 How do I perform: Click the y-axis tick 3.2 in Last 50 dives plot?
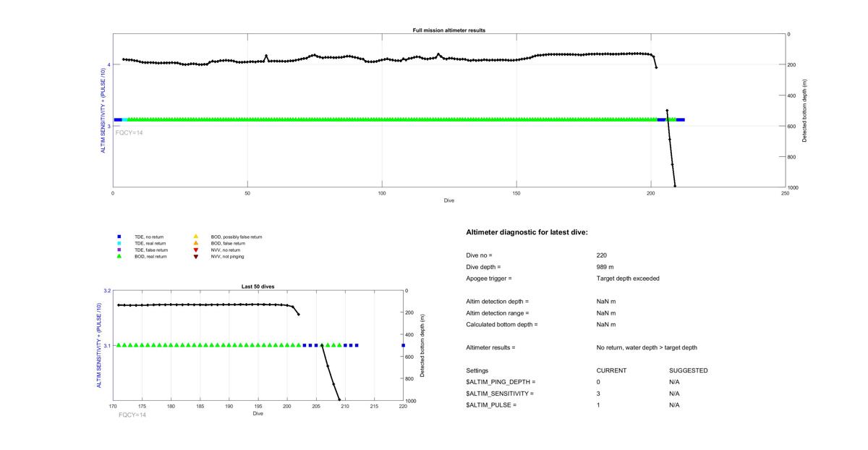coord(107,291)
